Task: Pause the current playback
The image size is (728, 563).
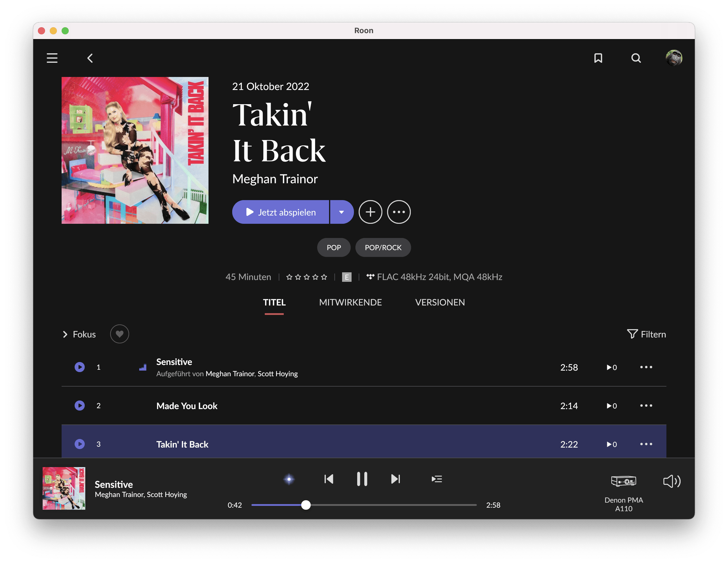Action: pyautogui.click(x=362, y=479)
